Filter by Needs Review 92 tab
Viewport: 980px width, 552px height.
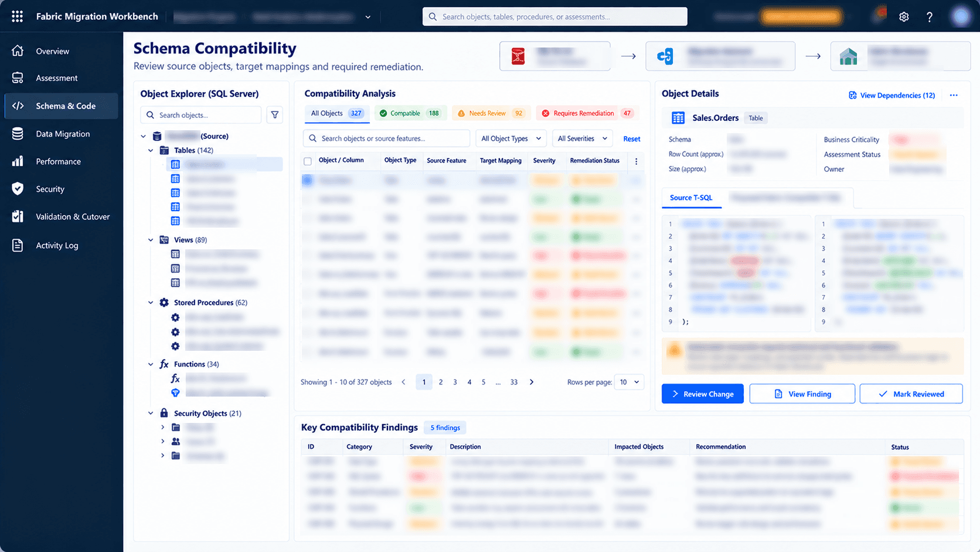pos(491,113)
